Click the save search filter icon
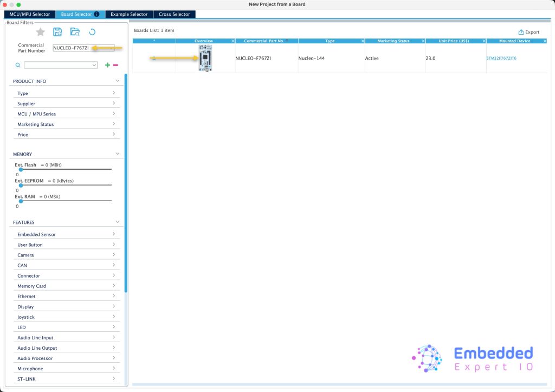Screen dimensions: 555x392 click(57, 32)
